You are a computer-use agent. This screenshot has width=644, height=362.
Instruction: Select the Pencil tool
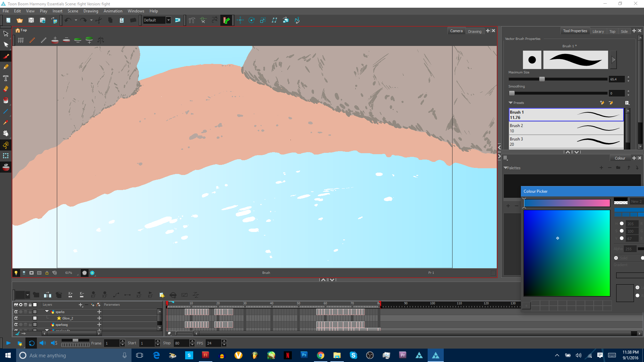(x=6, y=67)
